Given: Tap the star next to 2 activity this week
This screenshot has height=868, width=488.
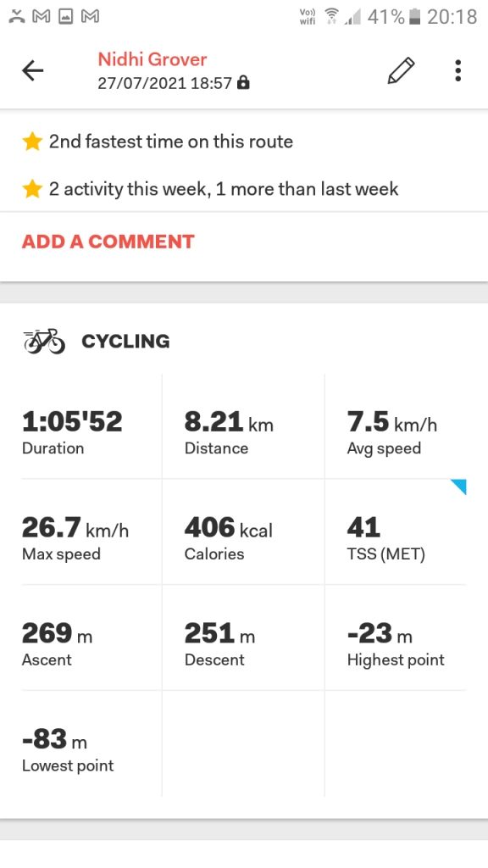Looking at the screenshot, I should [x=32, y=189].
